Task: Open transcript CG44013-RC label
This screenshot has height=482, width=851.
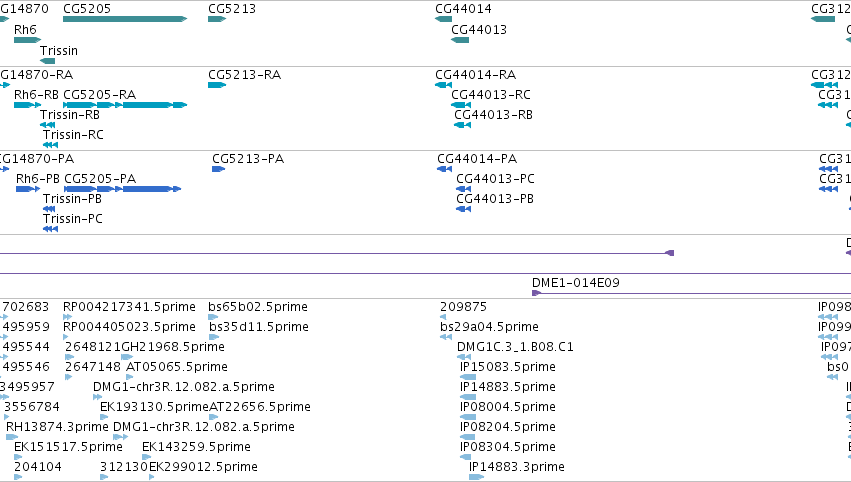Action: pyautogui.click(x=491, y=94)
